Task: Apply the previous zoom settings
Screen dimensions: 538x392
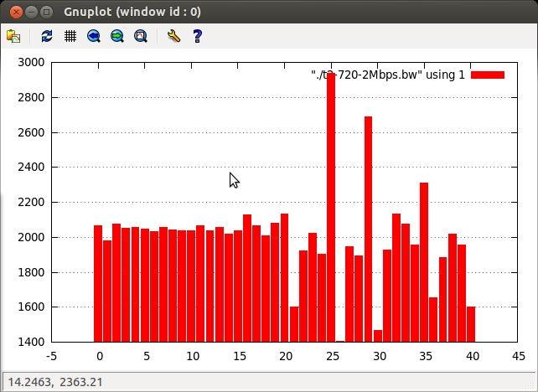Action: click(x=94, y=36)
